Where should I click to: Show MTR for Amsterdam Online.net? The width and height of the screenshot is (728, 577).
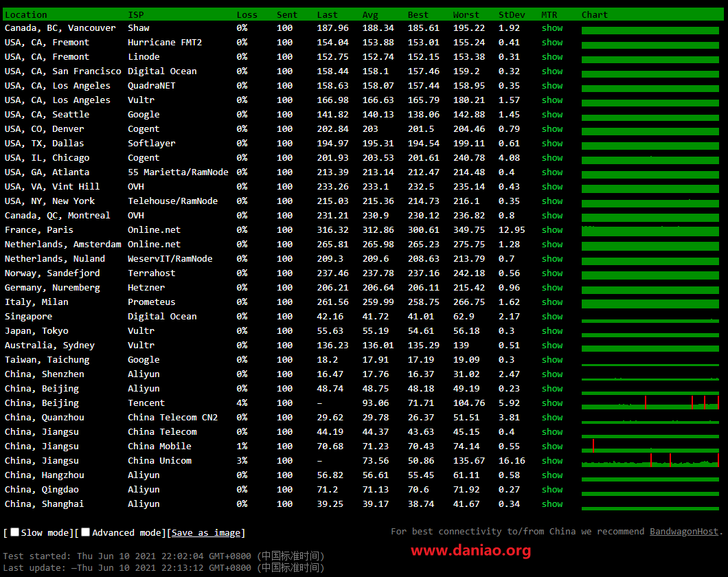tap(552, 244)
